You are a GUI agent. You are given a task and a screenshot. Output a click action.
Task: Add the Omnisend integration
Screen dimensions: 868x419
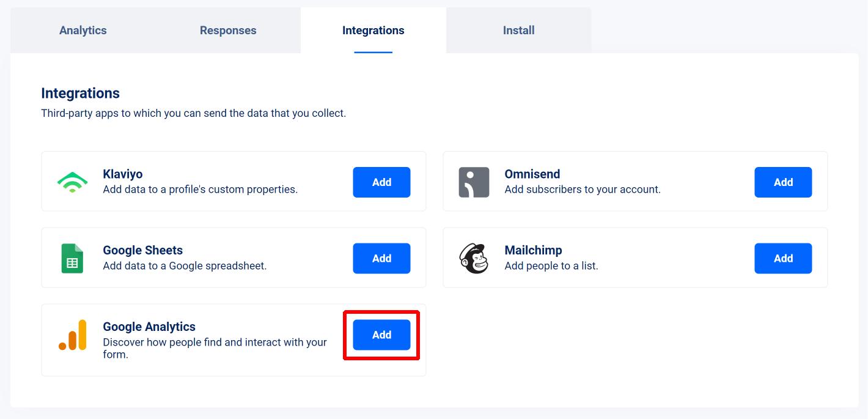783,182
